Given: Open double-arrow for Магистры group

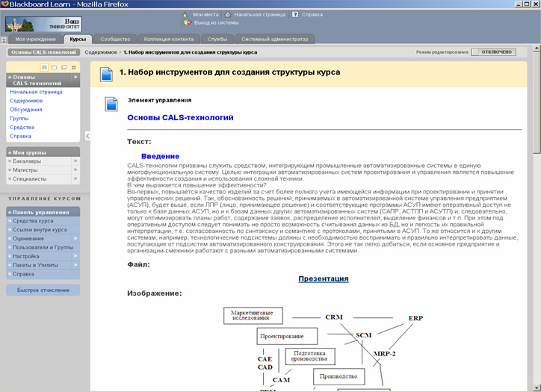Looking at the screenshot, I should 75,170.
